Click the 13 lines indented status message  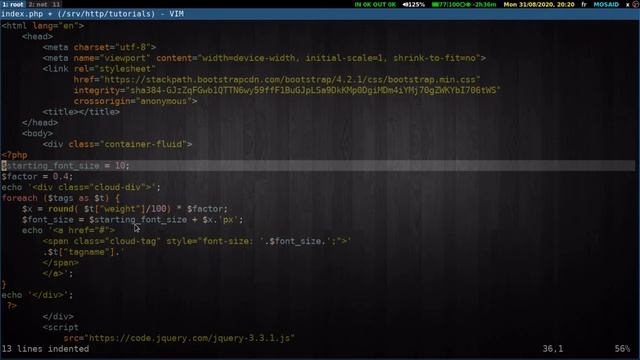(x=45, y=349)
